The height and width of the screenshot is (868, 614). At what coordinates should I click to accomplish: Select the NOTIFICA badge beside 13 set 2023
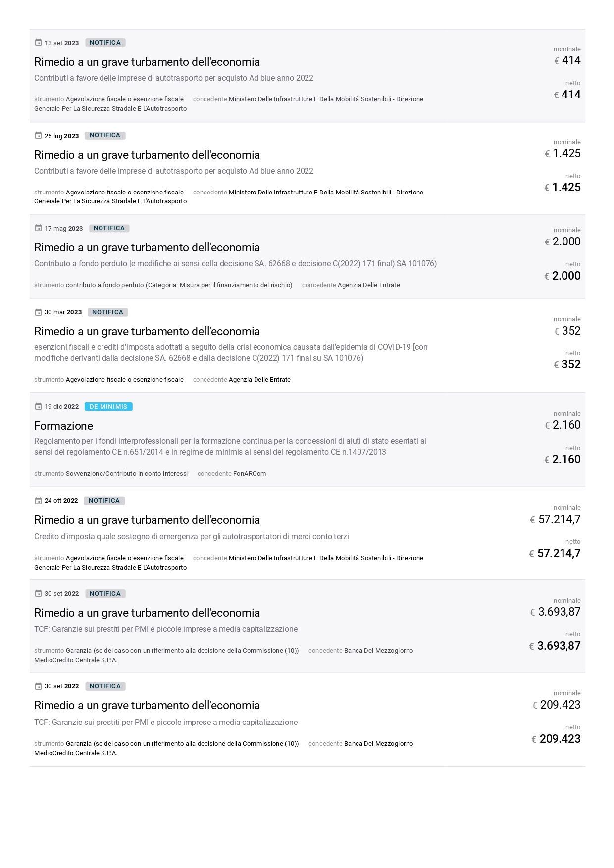tap(105, 43)
